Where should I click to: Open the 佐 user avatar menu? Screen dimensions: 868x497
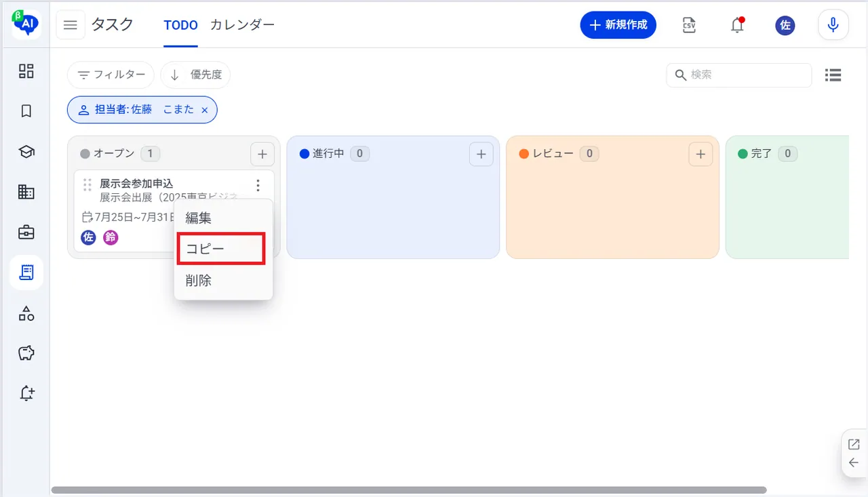tap(785, 26)
